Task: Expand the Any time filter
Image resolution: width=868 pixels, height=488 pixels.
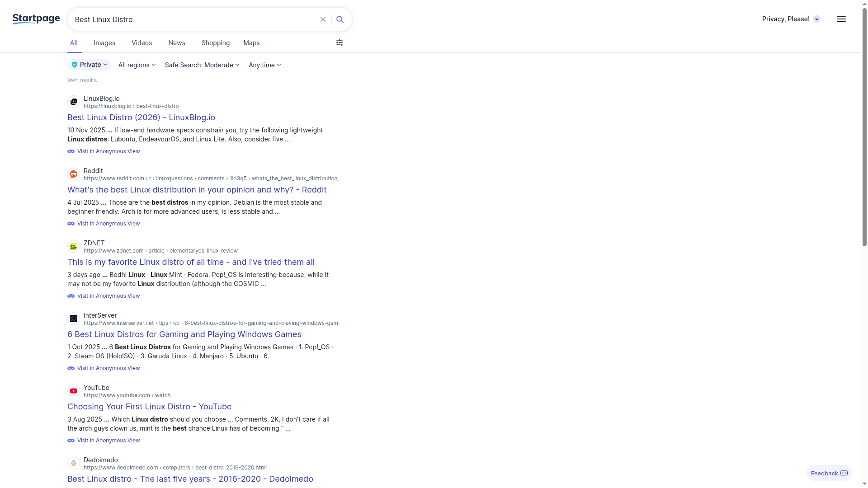Action: 264,65
